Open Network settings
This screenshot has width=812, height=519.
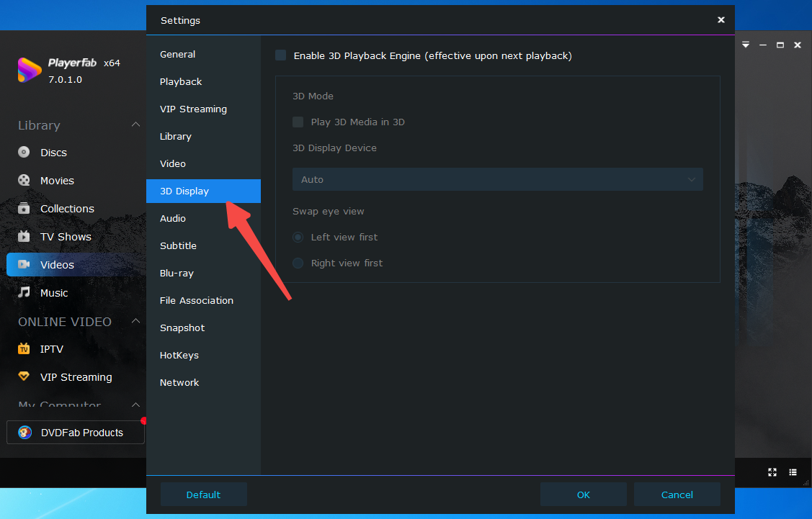(203, 383)
